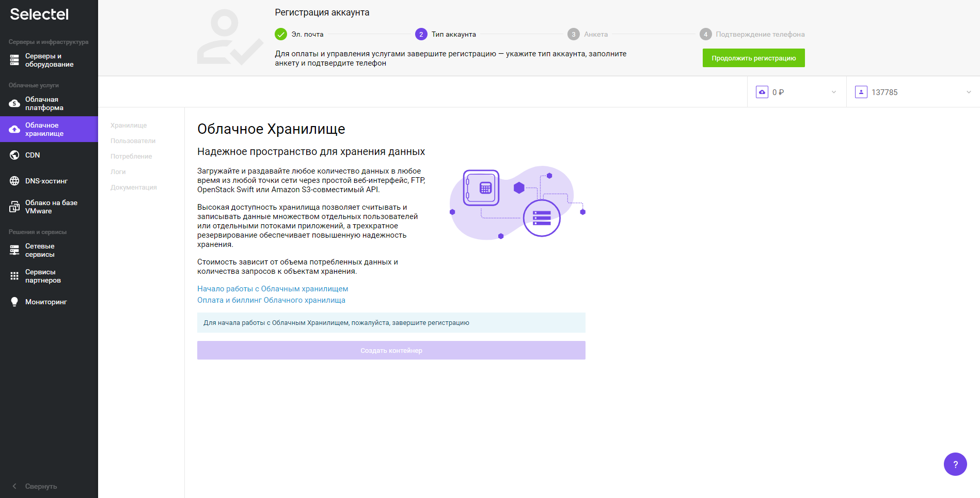The image size is (980, 498).
Task: Click Свернуть to collapse sidebar
Action: point(41,486)
